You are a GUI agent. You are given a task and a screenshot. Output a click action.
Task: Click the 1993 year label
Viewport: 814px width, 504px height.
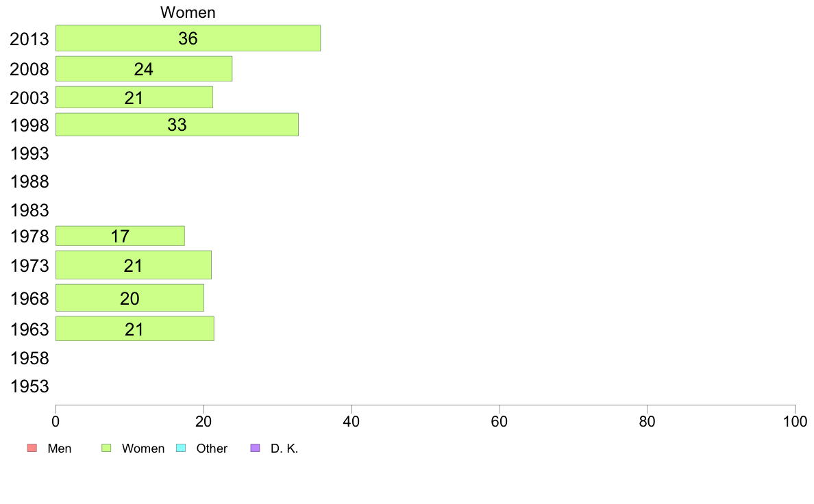pyautogui.click(x=29, y=153)
